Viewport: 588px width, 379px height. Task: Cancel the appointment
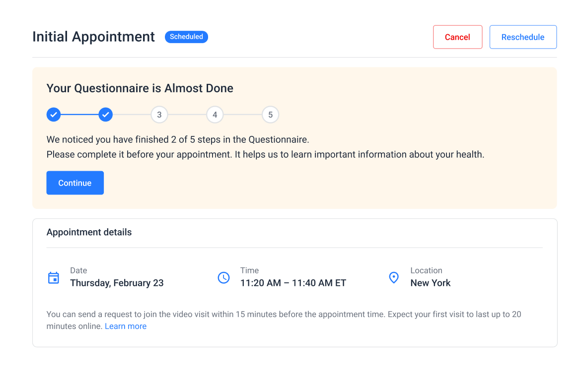coord(457,37)
